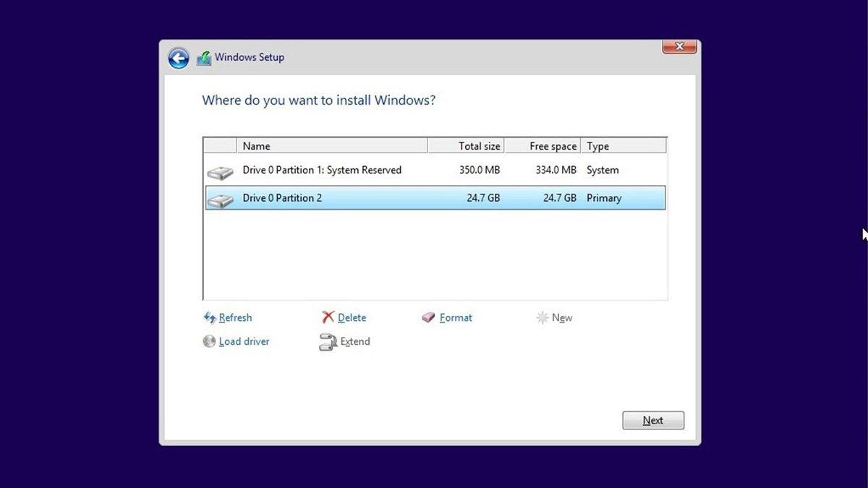
Task: Click the Refresh arrows icon
Action: coord(209,317)
